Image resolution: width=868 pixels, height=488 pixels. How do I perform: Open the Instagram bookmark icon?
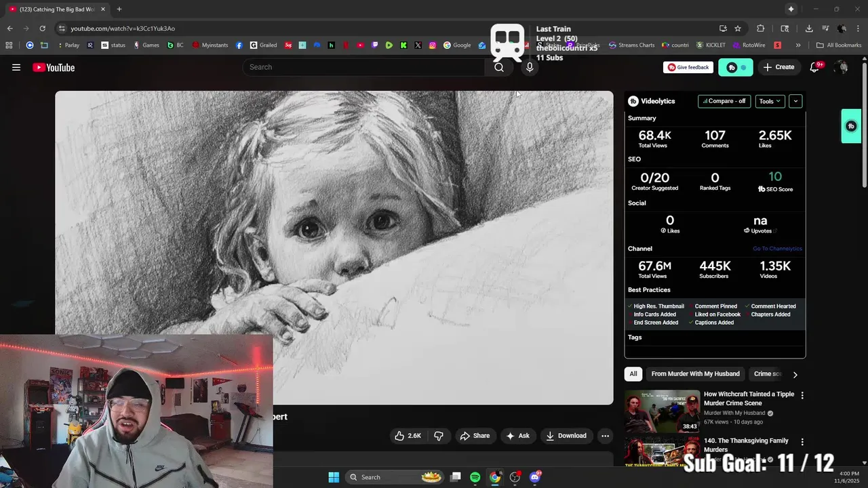[x=433, y=45]
